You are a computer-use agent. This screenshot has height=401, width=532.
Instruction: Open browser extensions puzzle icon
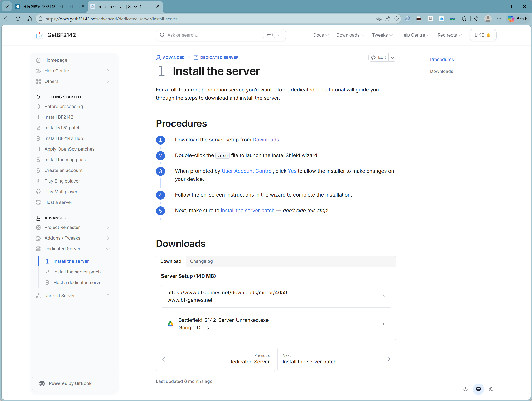464,19
